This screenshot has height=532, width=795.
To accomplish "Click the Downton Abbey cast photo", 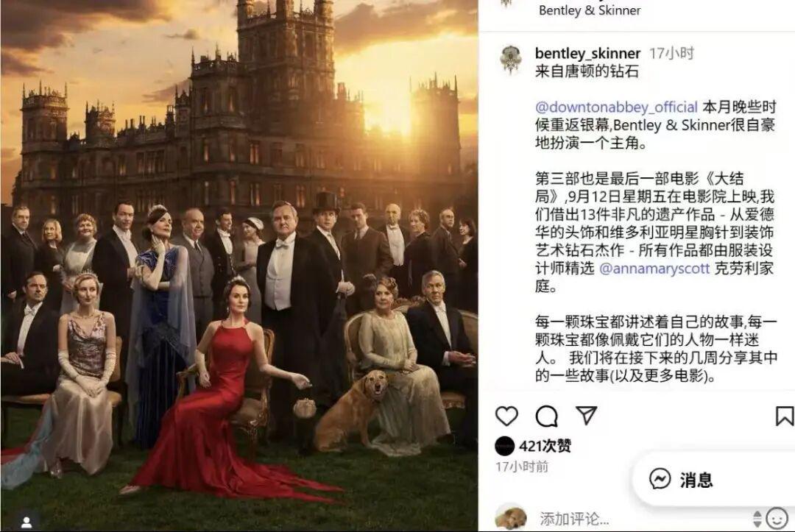I will click(239, 266).
